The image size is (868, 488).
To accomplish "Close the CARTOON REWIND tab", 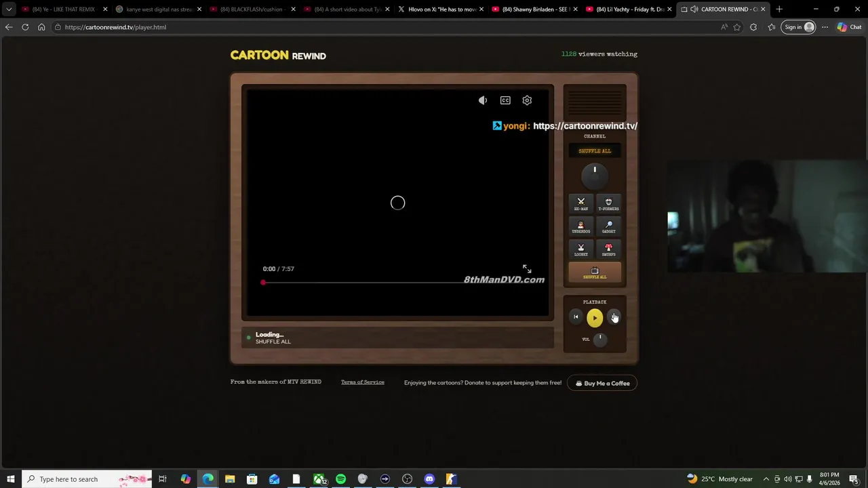I will [x=763, y=9].
